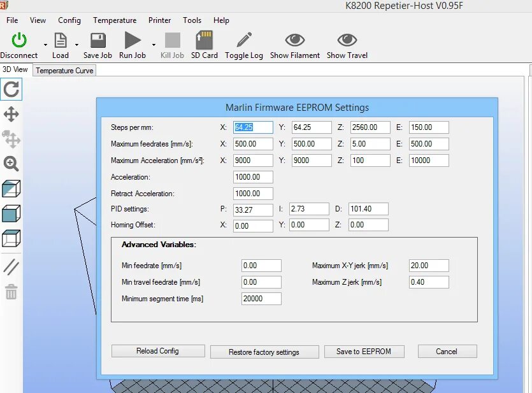Click the Maximum Z jerk field
Viewport: 532px width, 393px height.
pos(429,282)
